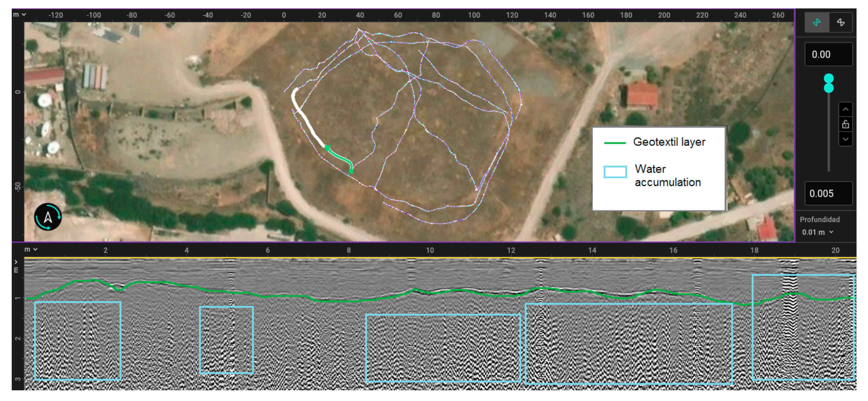Click the '10' tick on radargram distance ruler
This screenshot has height=401, width=868.
click(x=430, y=250)
